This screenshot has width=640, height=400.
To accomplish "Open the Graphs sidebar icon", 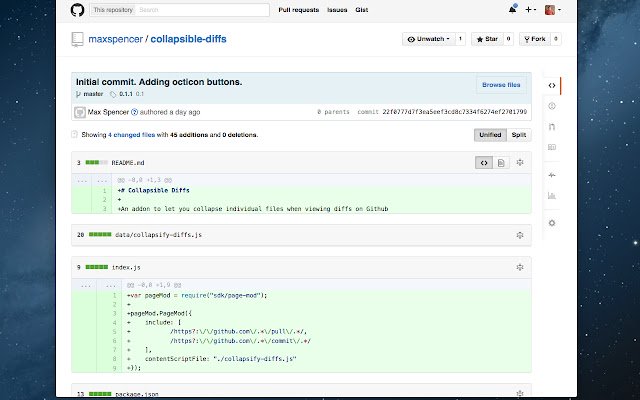I will pyautogui.click(x=552, y=196).
